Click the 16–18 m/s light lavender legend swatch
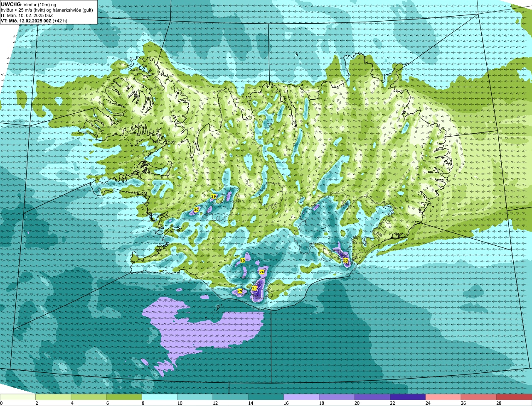532x406 pixels. pos(301,397)
